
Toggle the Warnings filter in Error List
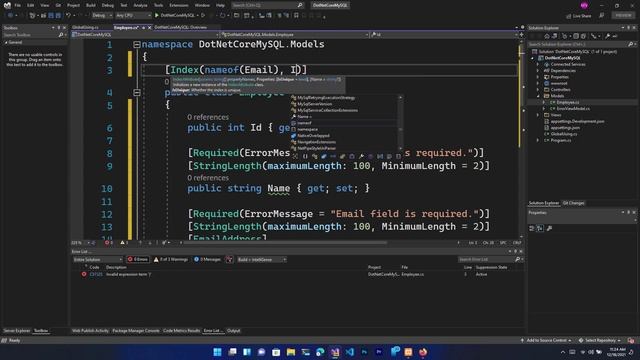171,260
